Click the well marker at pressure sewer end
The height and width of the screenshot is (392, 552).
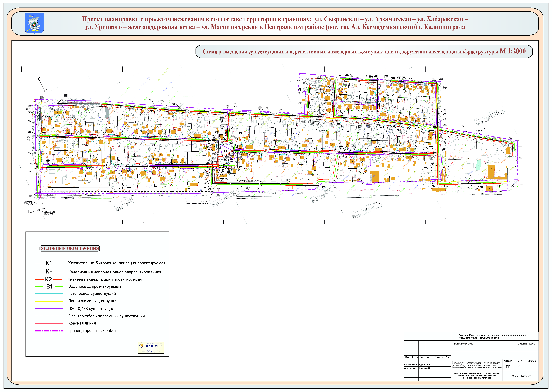[39, 210]
